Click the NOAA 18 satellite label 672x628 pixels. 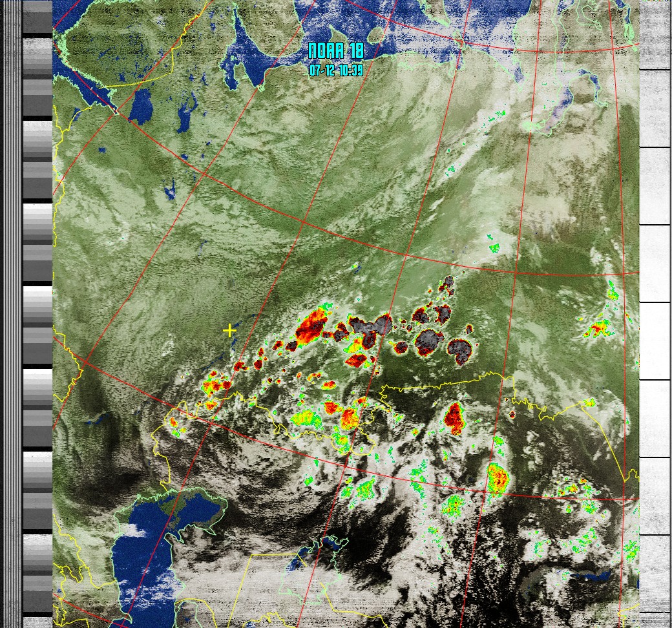click(335, 52)
